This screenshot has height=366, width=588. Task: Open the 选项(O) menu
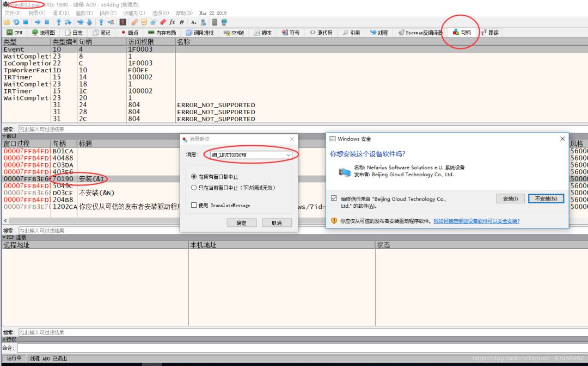161,13
